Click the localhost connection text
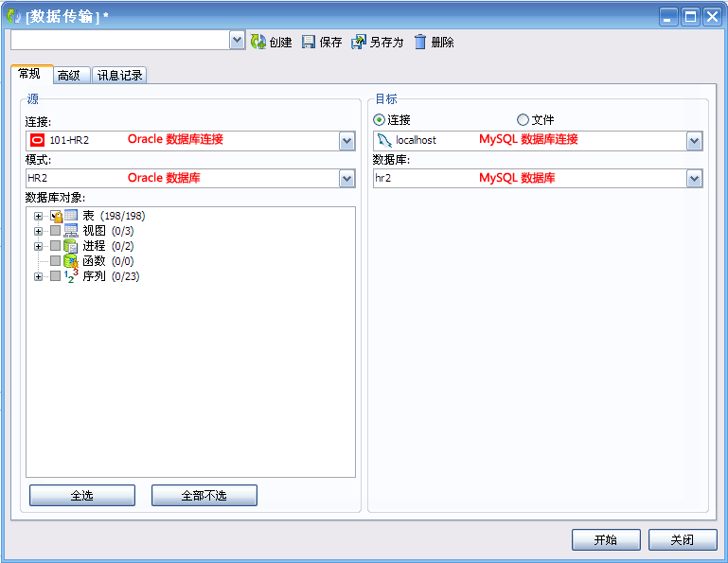This screenshot has height=563, width=728. pos(416,140)
